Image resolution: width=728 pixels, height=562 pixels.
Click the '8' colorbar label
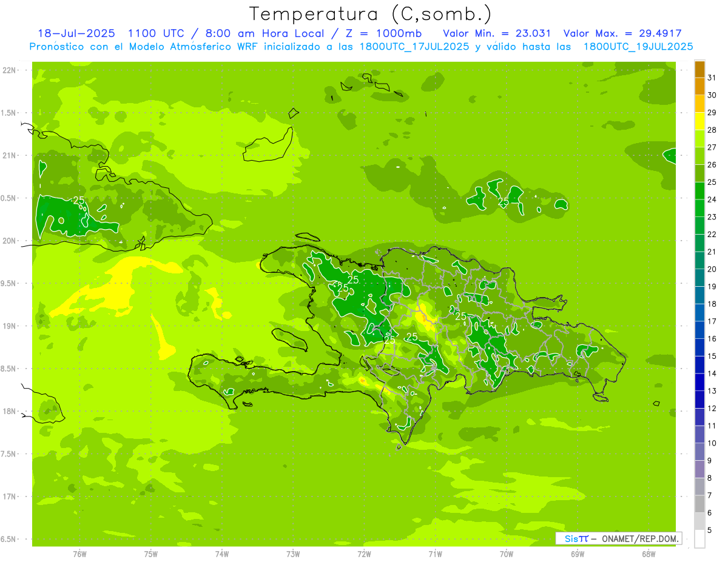tap(709, 478)
